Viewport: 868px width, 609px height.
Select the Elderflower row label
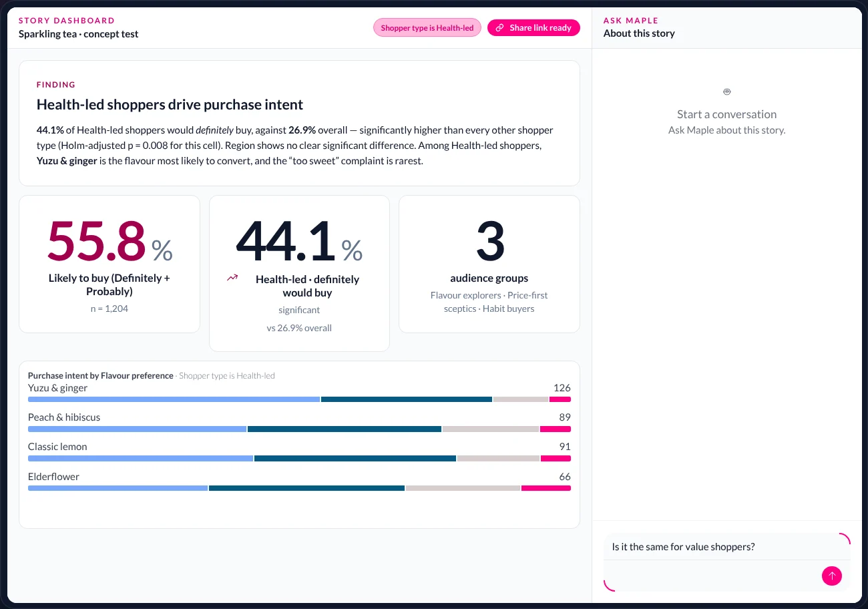(53, 477)
